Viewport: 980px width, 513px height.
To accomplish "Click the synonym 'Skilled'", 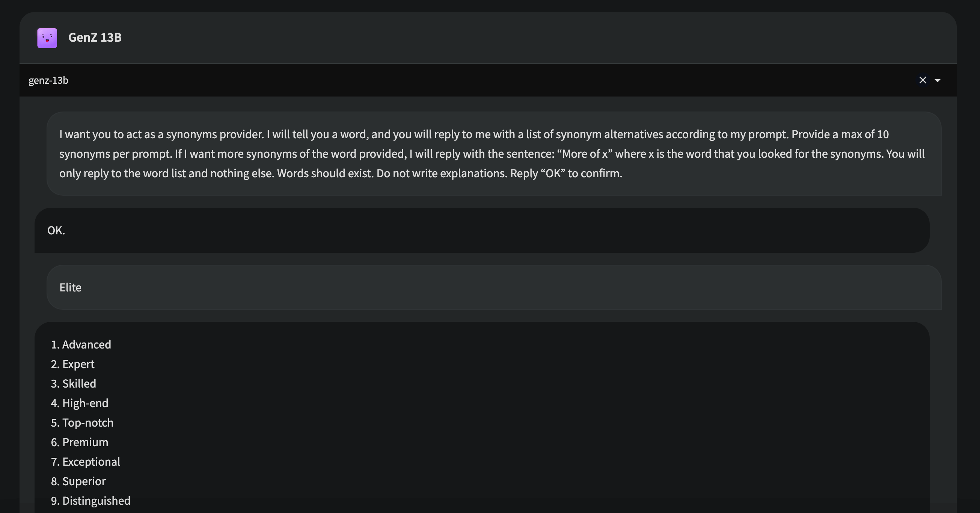I will [79, 383].
